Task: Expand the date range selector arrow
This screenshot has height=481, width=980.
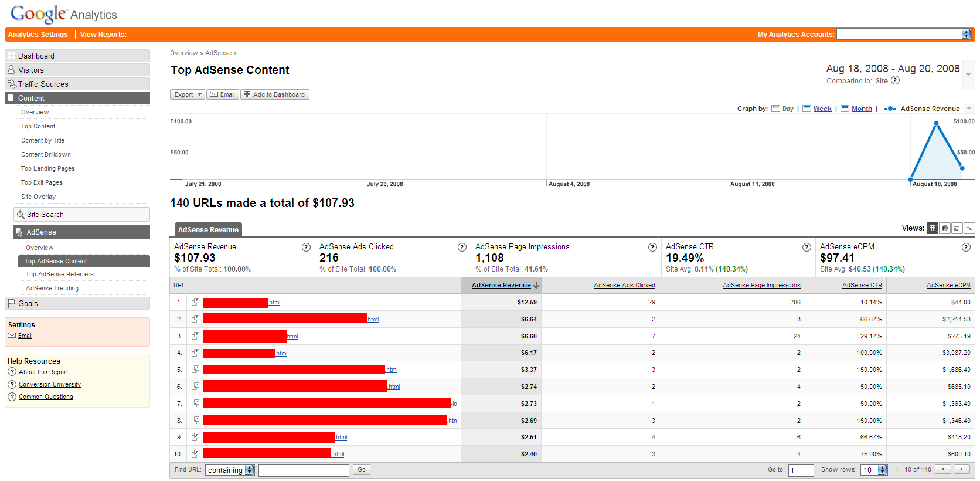Action: pyautogui.click(x=968, y=74)
